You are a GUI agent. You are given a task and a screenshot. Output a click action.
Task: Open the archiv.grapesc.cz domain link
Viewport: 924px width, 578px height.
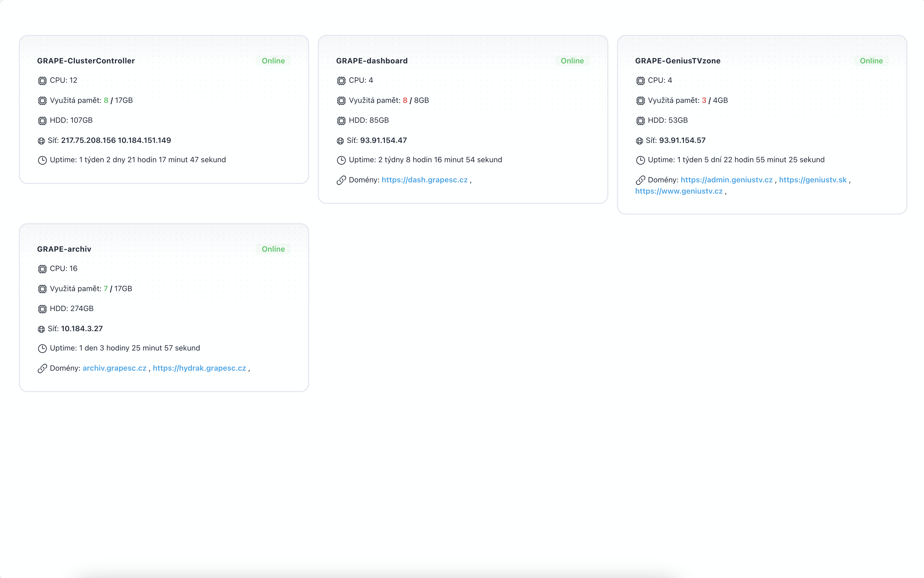tap(114, 368)
